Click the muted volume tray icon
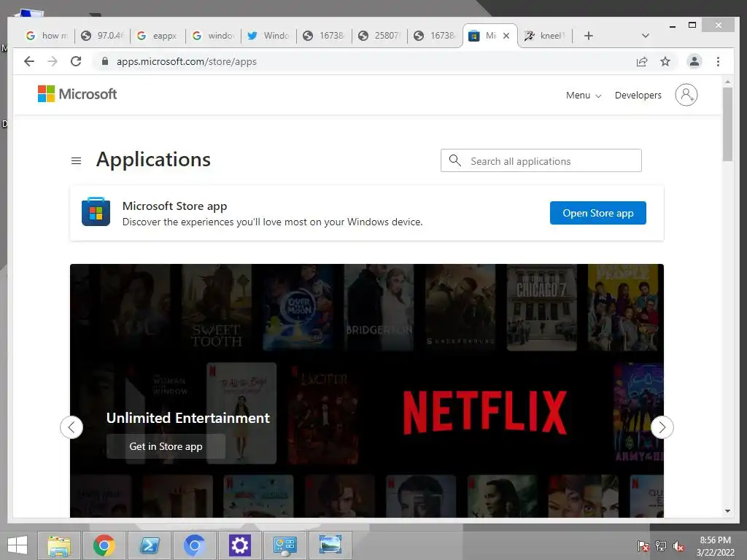The height and width of the screenshot is (560, 747). coord(678,545)
